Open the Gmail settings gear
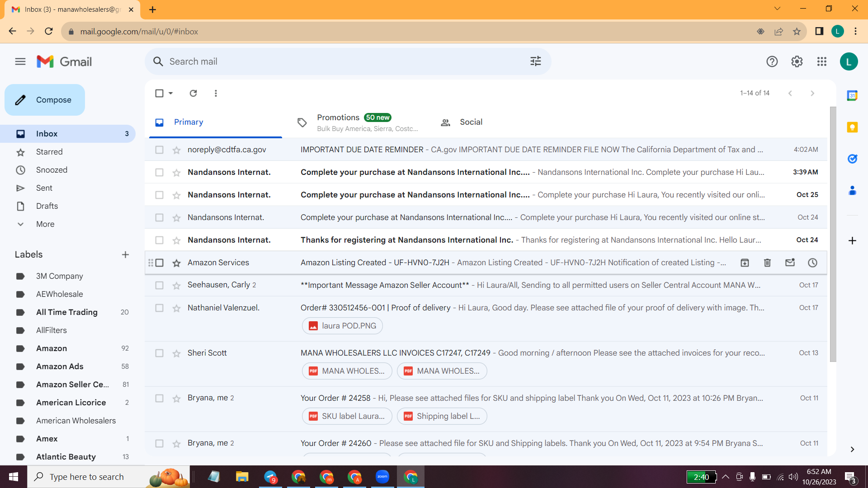 click(797, 61)
